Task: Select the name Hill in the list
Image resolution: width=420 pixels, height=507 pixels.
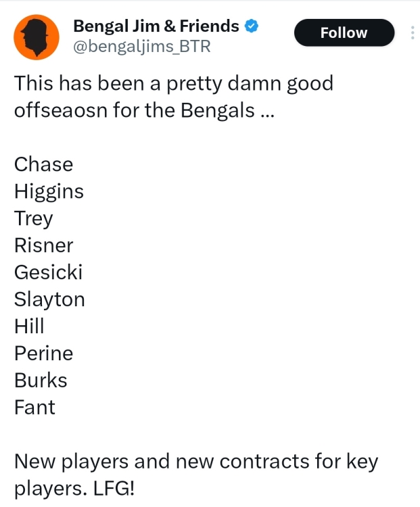Action: pyautogui.click(x=29, y=326)
